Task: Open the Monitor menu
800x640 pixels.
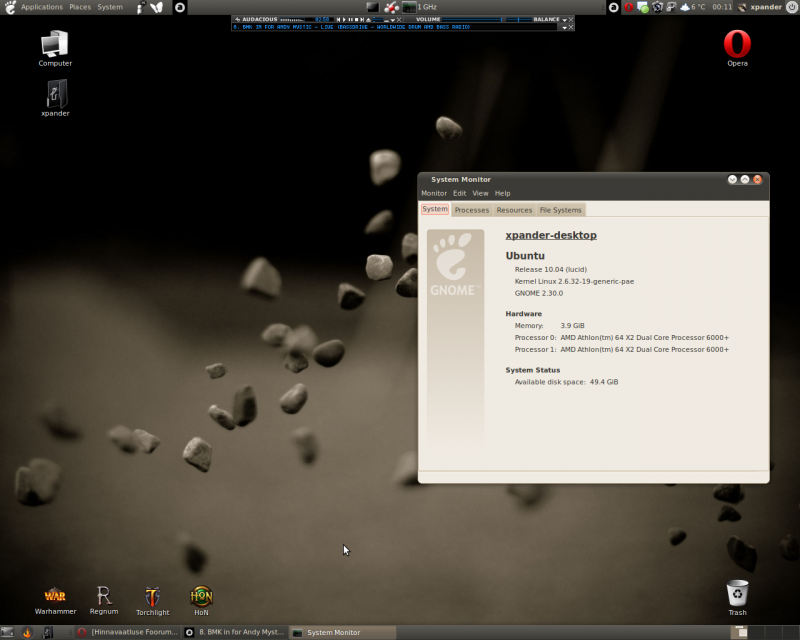Action: [x=434, y=193]
